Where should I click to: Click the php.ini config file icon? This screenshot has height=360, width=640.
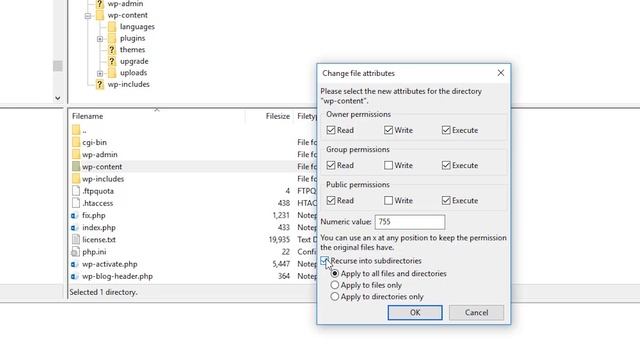pos(76,252)
